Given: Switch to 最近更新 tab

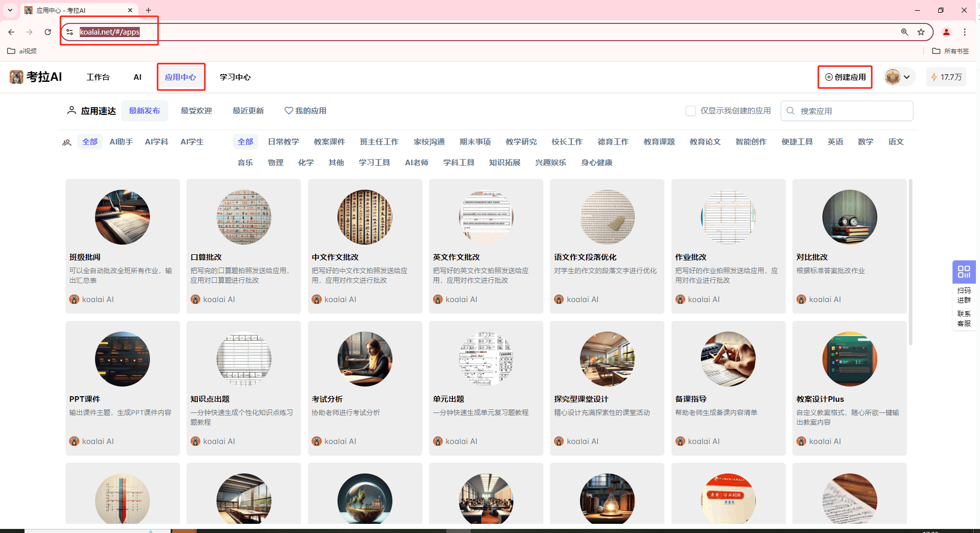Looking at the screenshot, I should pos(248,110).
